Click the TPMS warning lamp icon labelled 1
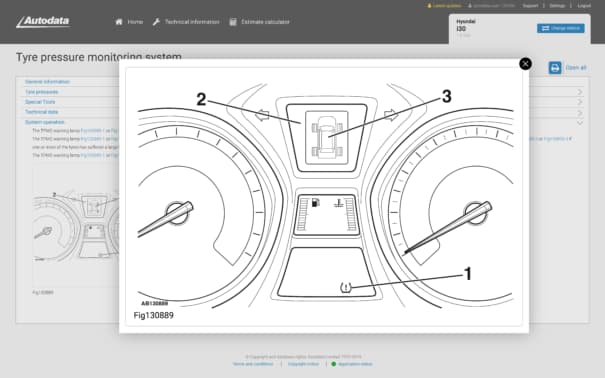Image resolution: width=605 pixels, height=378 pixels. [x=346, y=287]
